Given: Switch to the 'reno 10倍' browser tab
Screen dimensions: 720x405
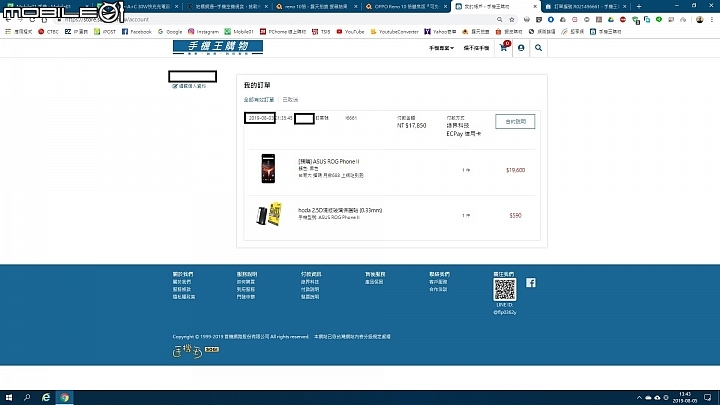Looking at the screenshot, I should (x=317, y=6).
